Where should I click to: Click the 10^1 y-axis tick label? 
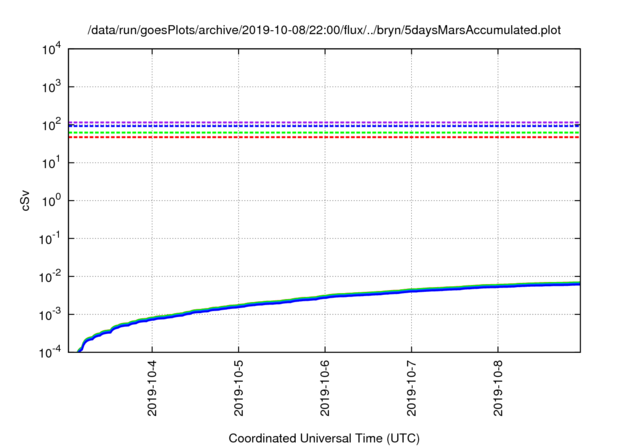(x=51, y=163)
